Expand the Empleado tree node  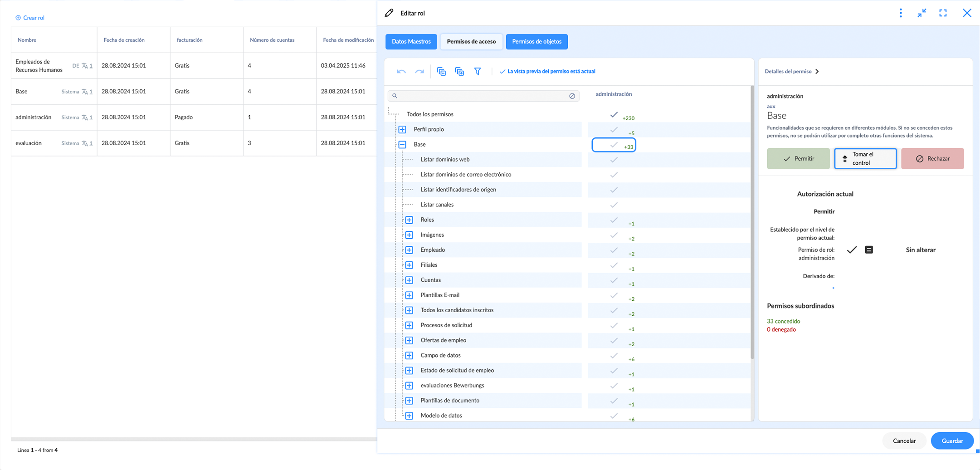[x=409, y=250]
